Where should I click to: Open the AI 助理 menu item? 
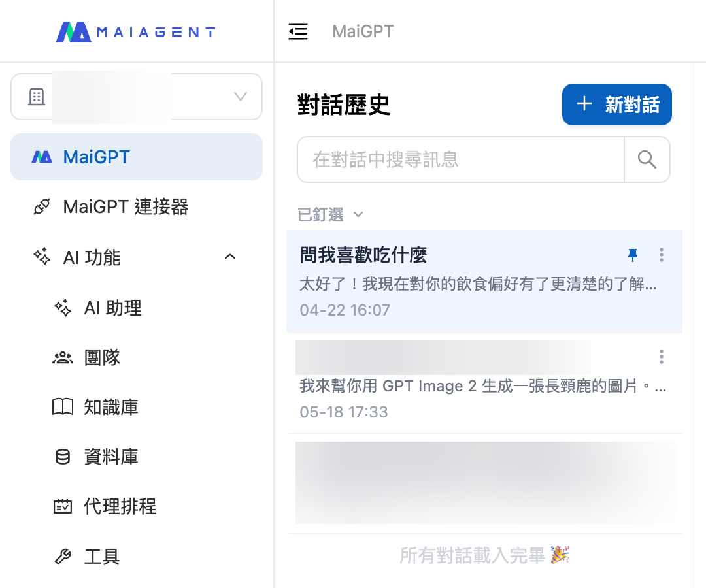pos(137,308)
